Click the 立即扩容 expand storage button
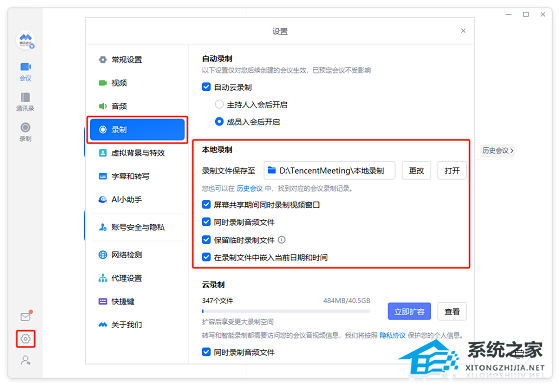 pyautogui.click(x=409, y=311)
